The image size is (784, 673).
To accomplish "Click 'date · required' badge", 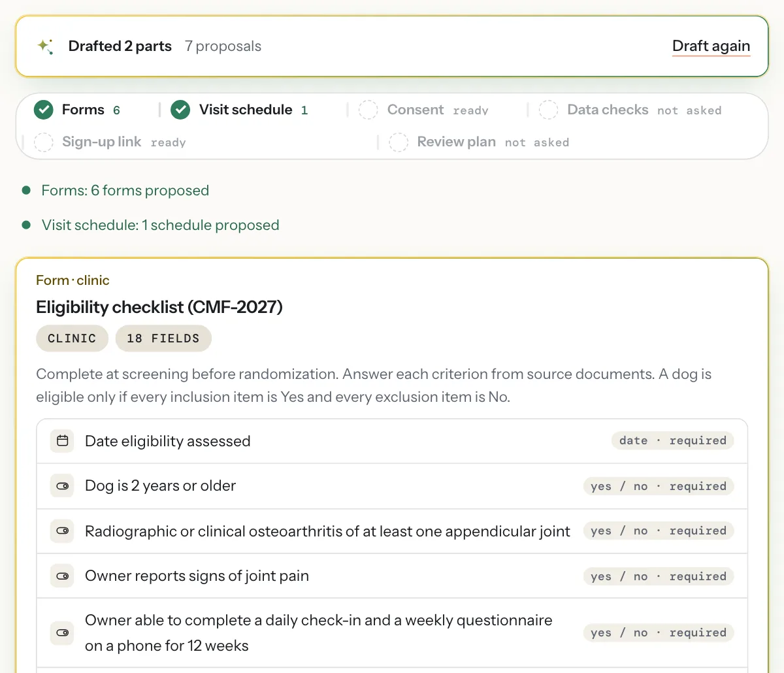I will (673, 441).
